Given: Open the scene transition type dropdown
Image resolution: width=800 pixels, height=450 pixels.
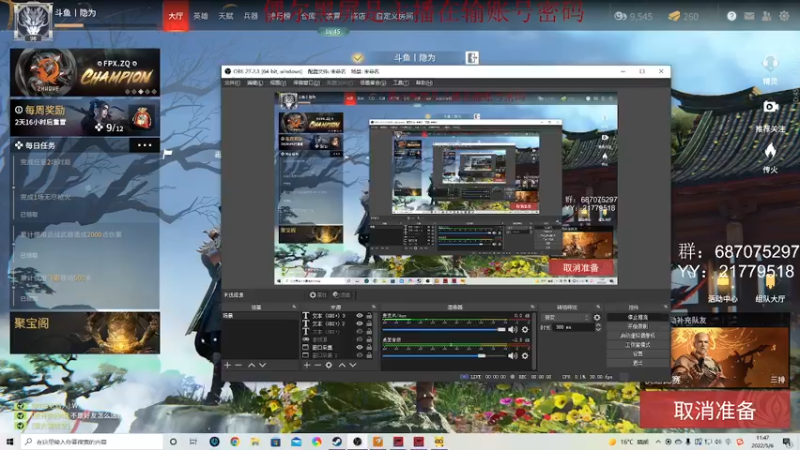Looking at the screenshot, I should pyautogui.click(x=565, y=317).
